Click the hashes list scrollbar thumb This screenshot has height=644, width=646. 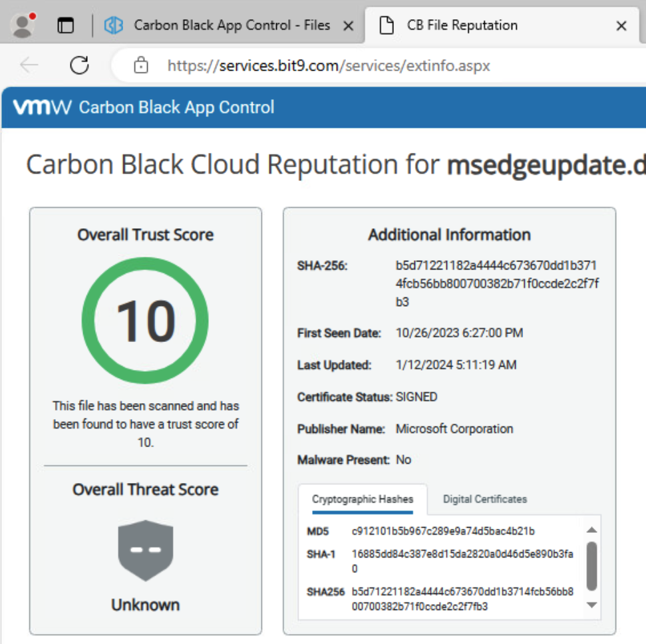point(591,566)
